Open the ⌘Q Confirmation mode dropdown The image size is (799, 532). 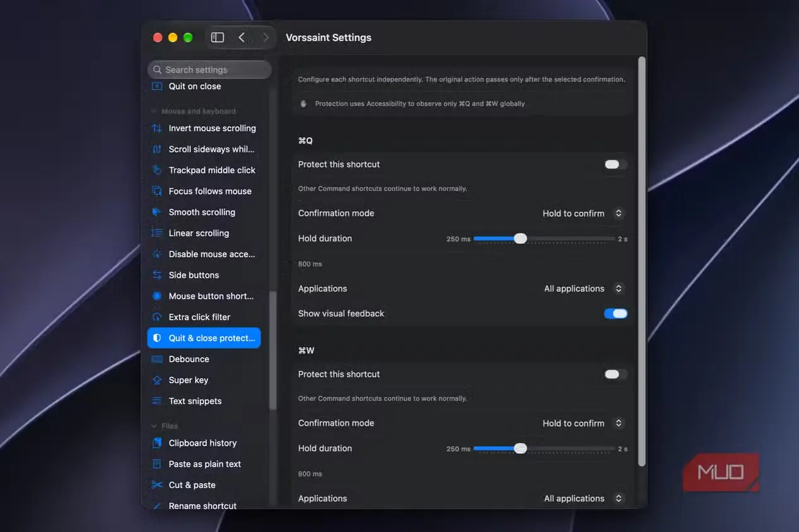(x=583, y=213)
